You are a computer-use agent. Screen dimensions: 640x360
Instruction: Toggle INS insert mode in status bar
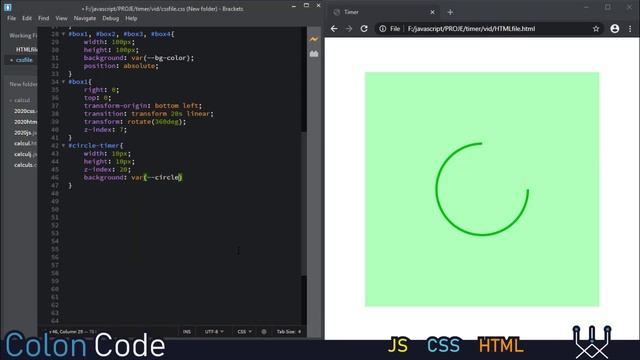[187, 331]
